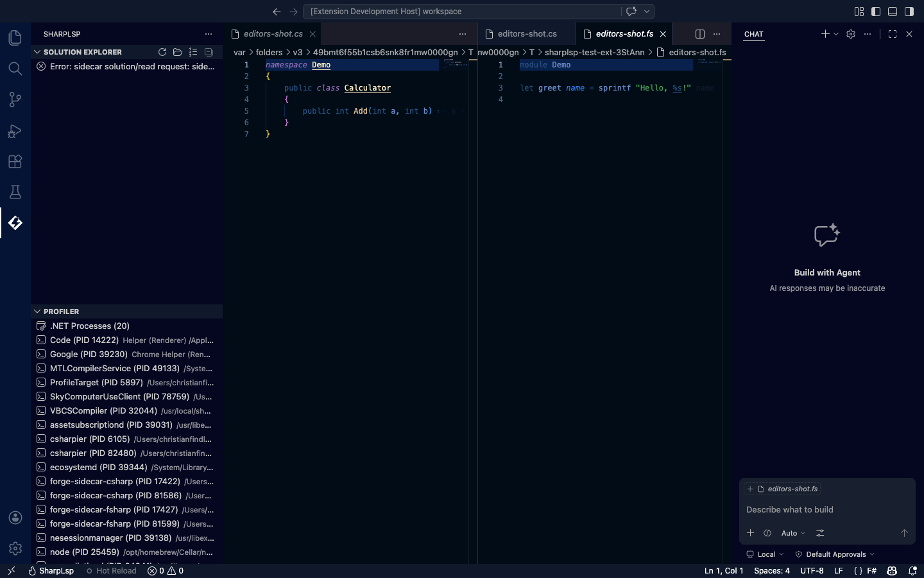Click the SharpLsp status bar item

pos(51,571)
